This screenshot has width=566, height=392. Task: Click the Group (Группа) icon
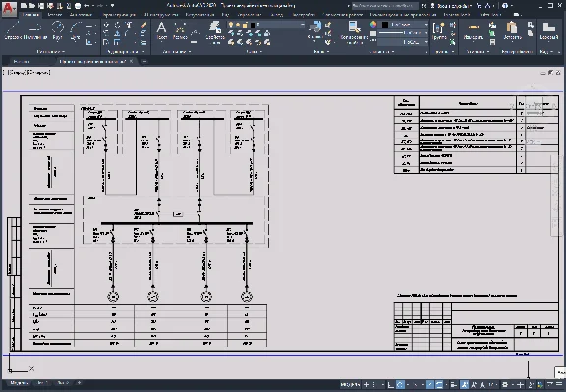point(439,30)
